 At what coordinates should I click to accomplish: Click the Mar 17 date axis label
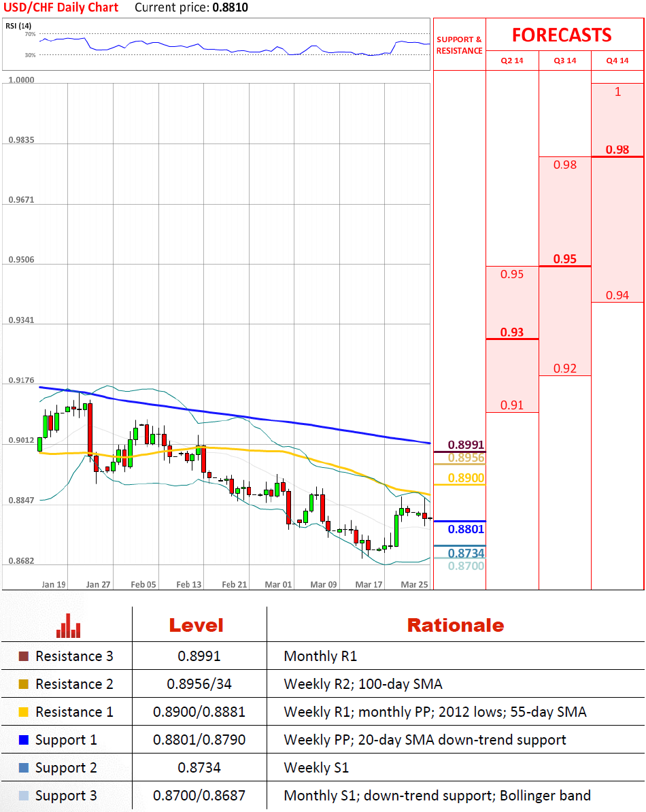[369, 584]
